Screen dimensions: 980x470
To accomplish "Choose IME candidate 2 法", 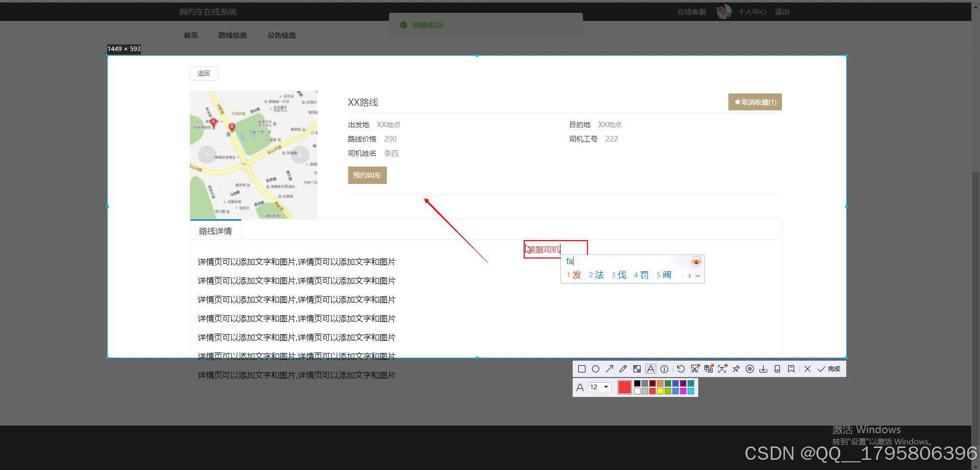I will point(597,275).
